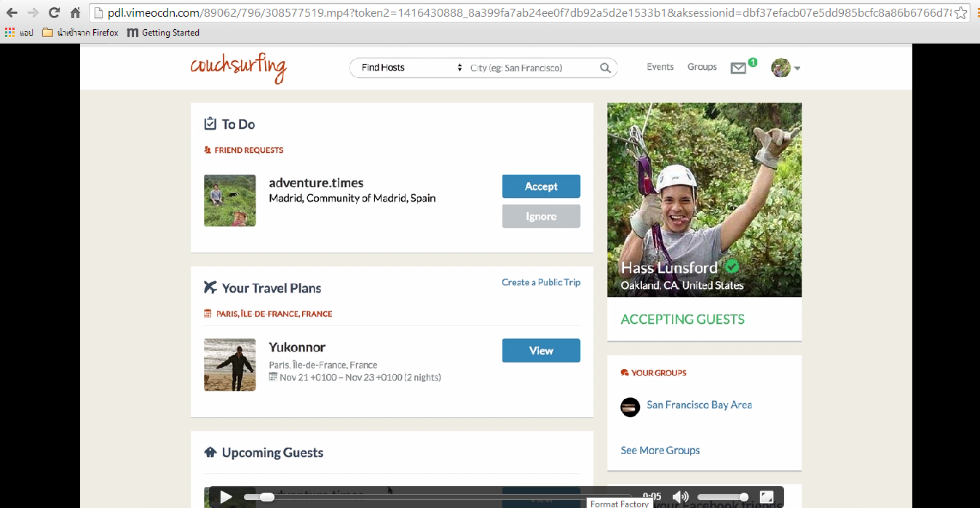Play the video
The image size is (980, 508).
click(x=226, y=497)
